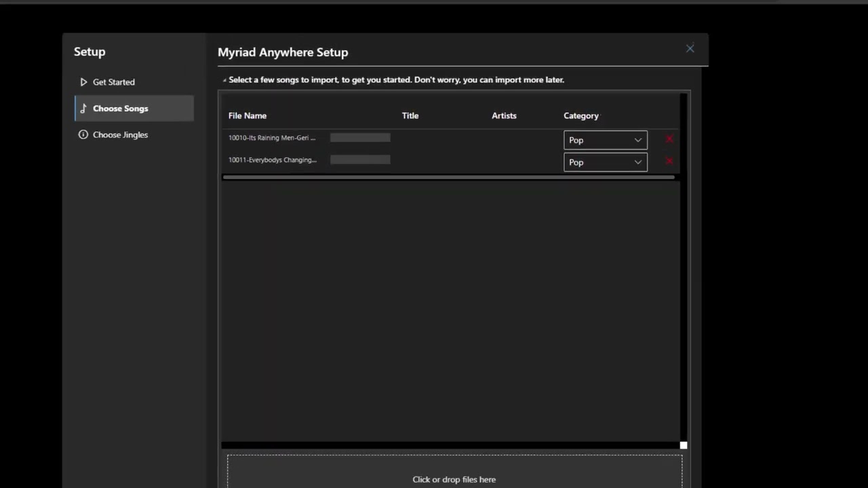Click the Its Raining Men upload progress bar
This screenshot has height=488, width=868.
360,138
